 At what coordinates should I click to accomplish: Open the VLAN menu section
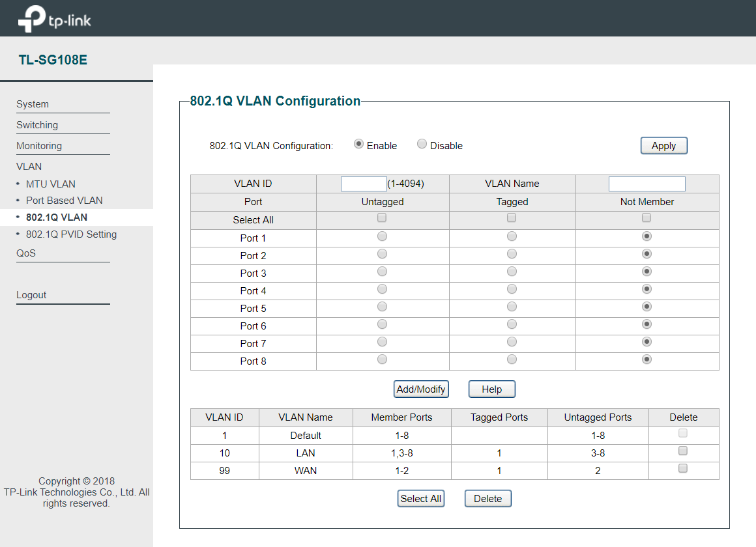(x=29, y=166)
